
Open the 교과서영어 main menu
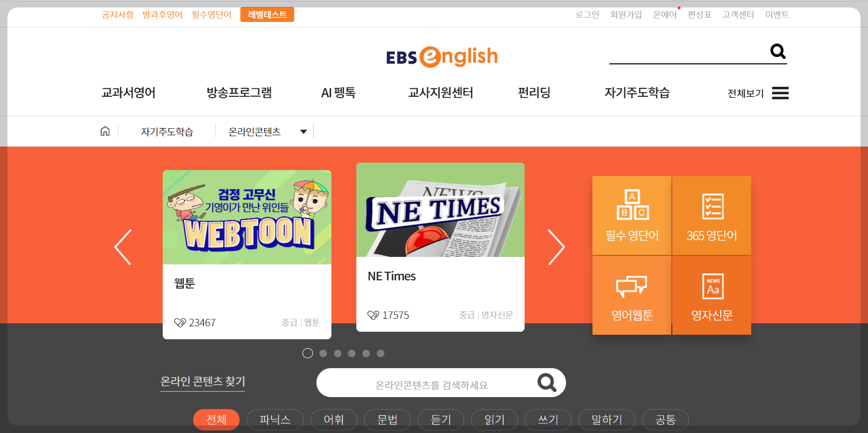coord(128,93)
